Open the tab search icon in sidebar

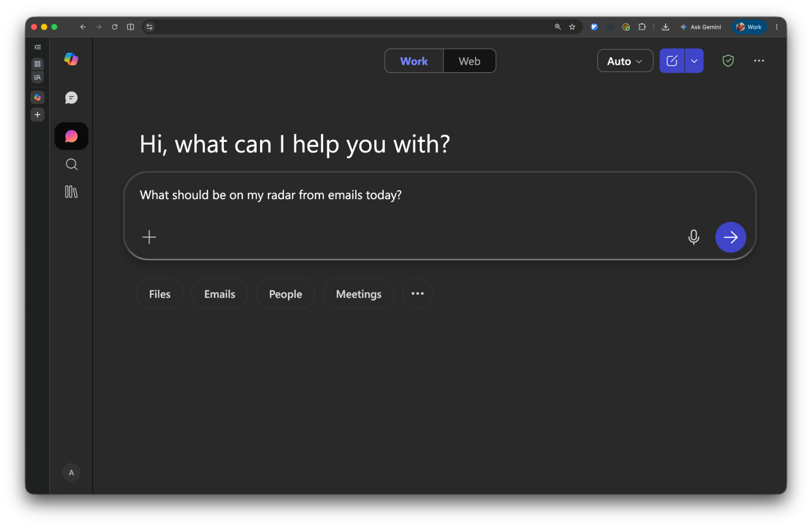[38, 77]
